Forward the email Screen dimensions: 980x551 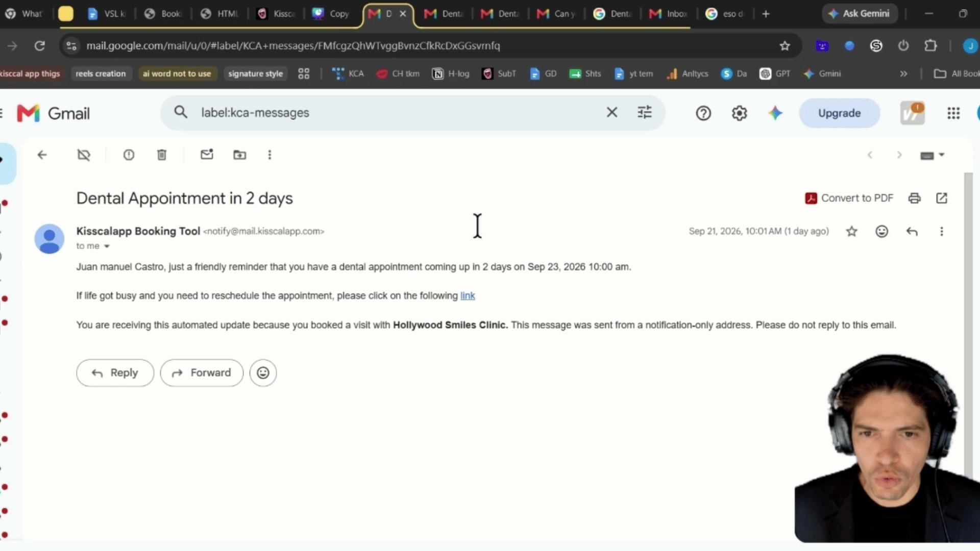click(x=202, y=373)
